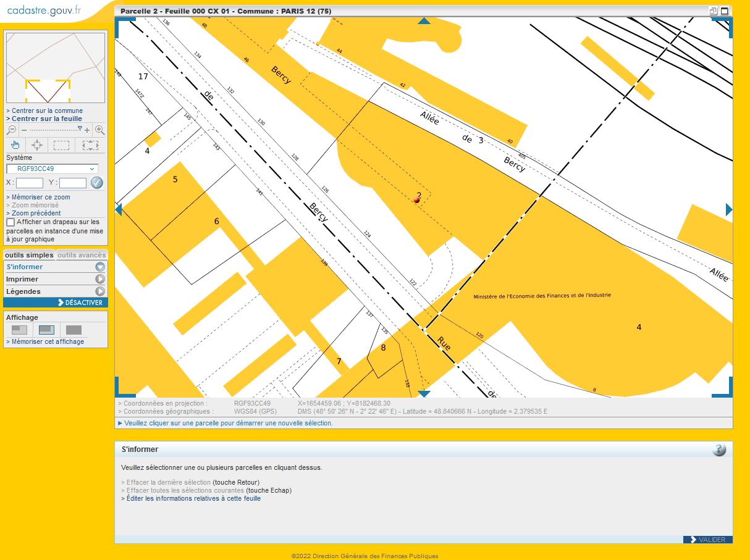
Task: Select the rectangle zoom selection tool
Action: (x=62, y=145)
